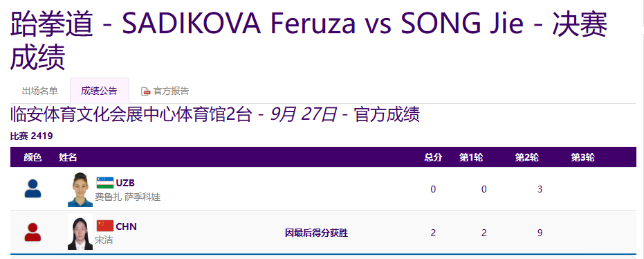This screenshot has height=259, width=644.
Task: Click the 第2轮 column header
Action: click(527, 157)
